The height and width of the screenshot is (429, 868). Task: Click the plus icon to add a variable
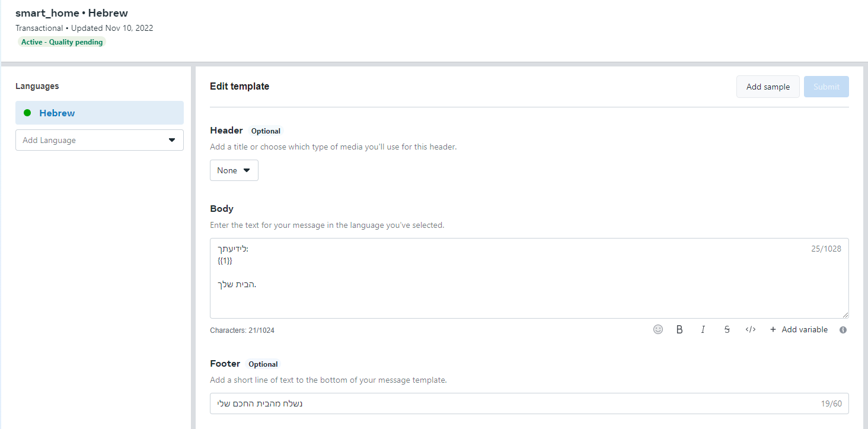772,329
